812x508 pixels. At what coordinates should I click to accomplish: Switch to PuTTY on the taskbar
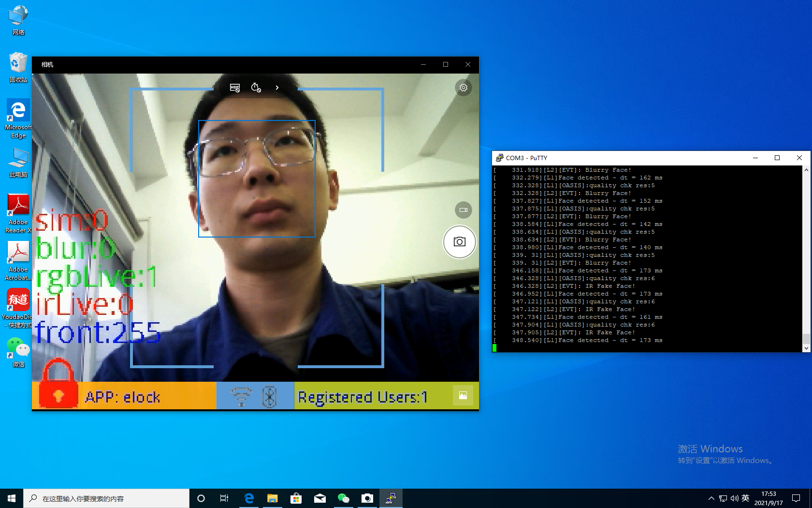[x=391, y=498]
